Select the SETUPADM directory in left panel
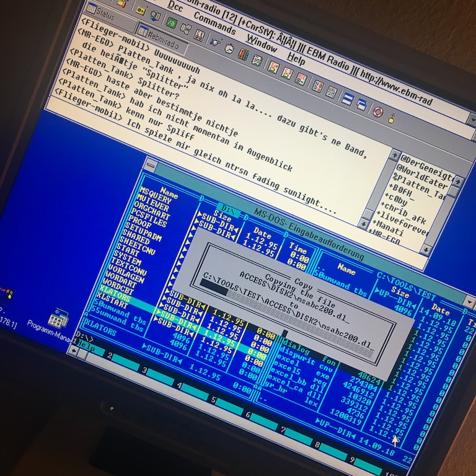 (143, 232)
